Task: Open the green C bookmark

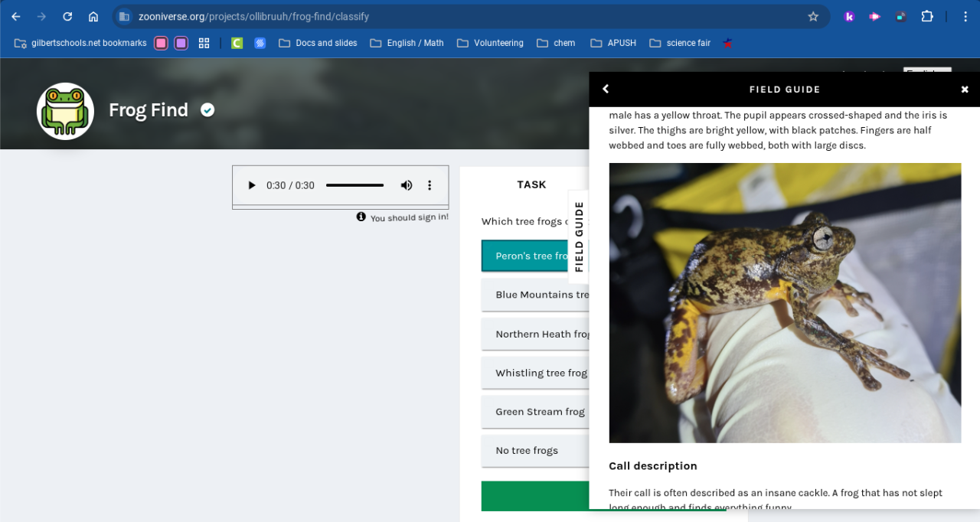Action: (x=237, y=43)
